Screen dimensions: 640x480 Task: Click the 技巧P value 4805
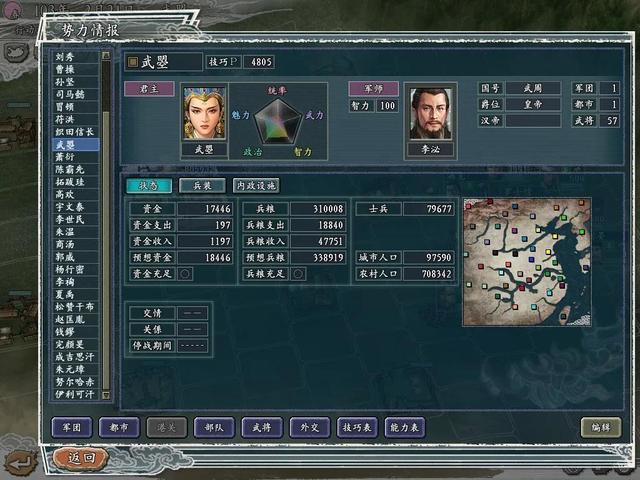click(x=259, y=62)
